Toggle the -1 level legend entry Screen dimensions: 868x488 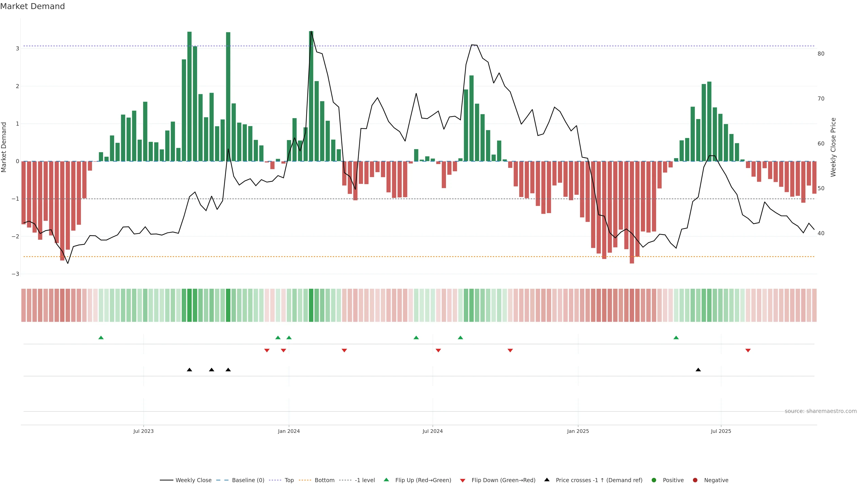(365, 480)
